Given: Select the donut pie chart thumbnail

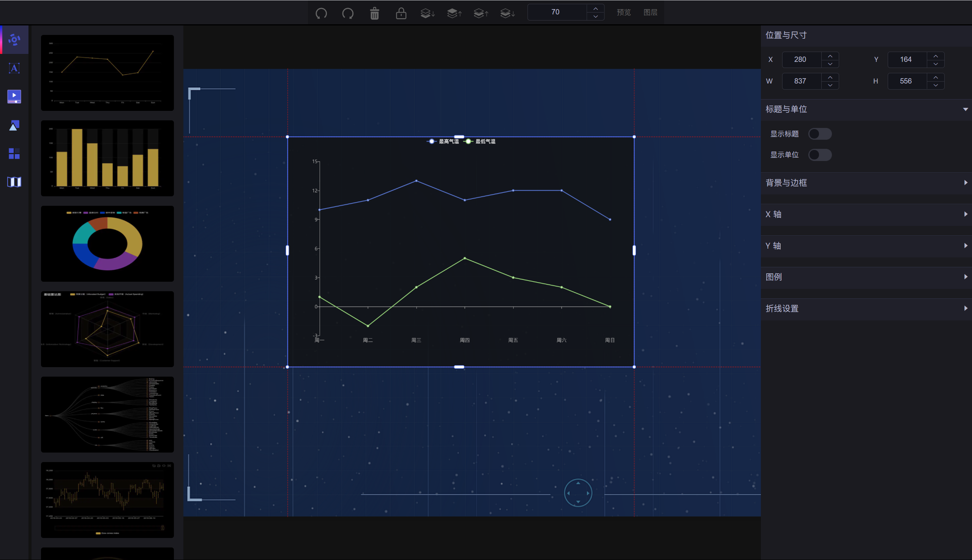Looking at the screenshot, I should click(x=107, y=243).
